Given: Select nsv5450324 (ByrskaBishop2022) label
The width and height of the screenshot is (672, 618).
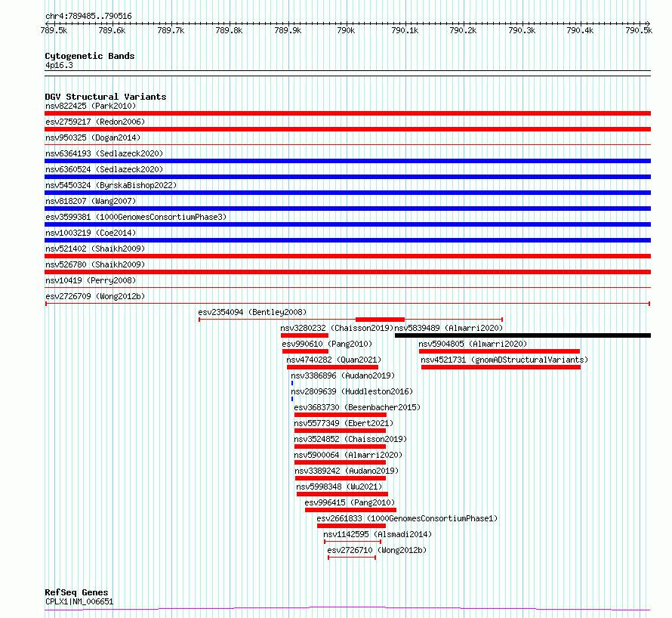Looking at the screenshot, I should pos(111,185).
